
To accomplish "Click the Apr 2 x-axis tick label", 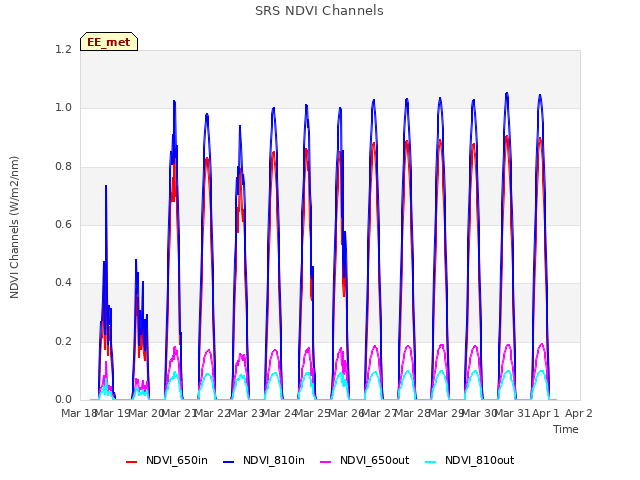I will tap(579, 413).
